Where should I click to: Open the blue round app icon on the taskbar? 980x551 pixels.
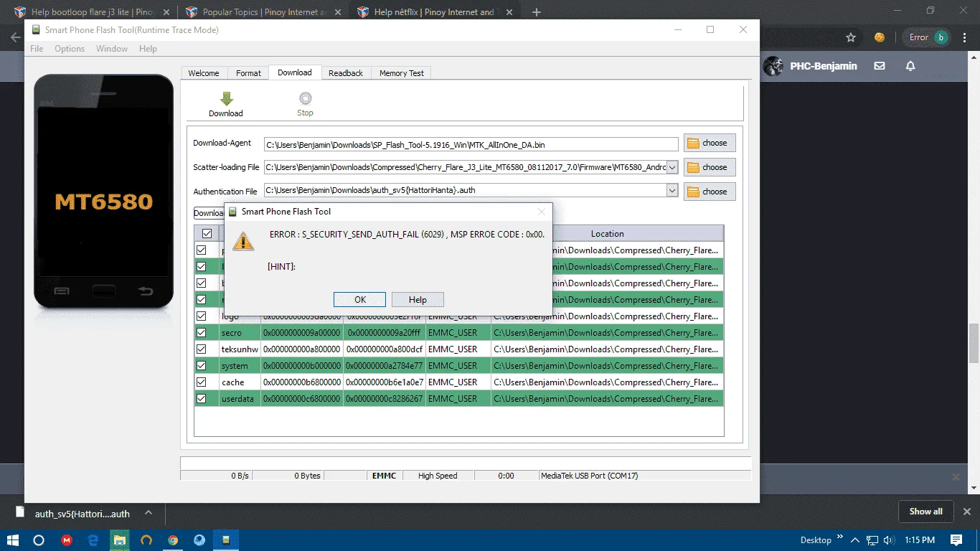[x=199, y=540]
